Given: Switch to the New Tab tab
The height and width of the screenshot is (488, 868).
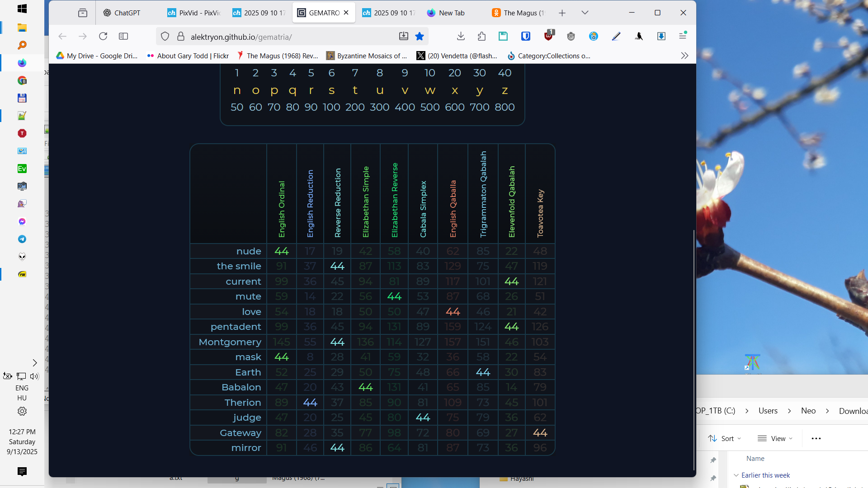Looking at the screenshot, I should point(453,13).
